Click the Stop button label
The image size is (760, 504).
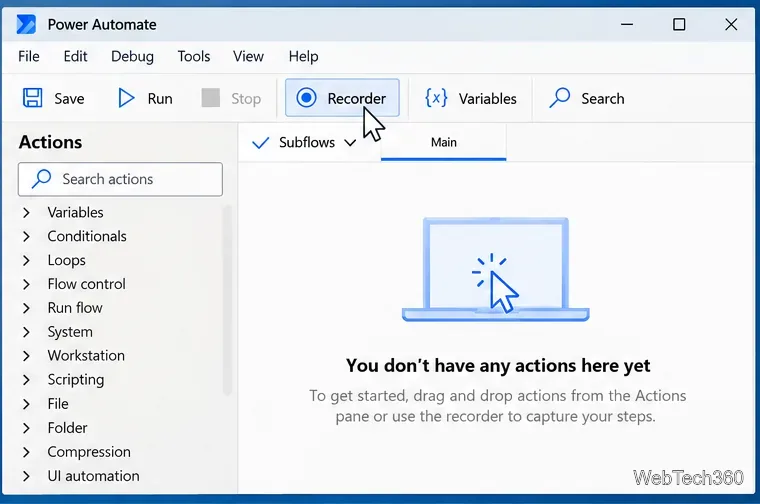[x=246, y=99]
